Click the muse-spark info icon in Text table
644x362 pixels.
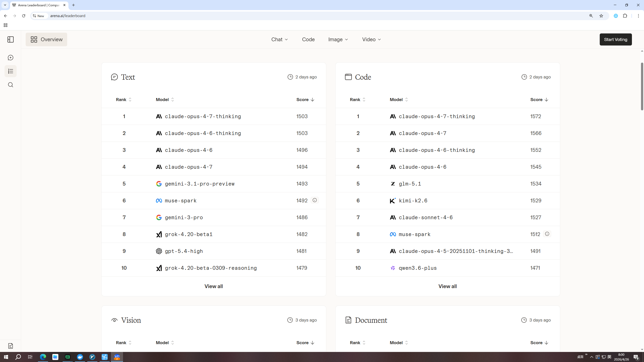tap(314, 200)
